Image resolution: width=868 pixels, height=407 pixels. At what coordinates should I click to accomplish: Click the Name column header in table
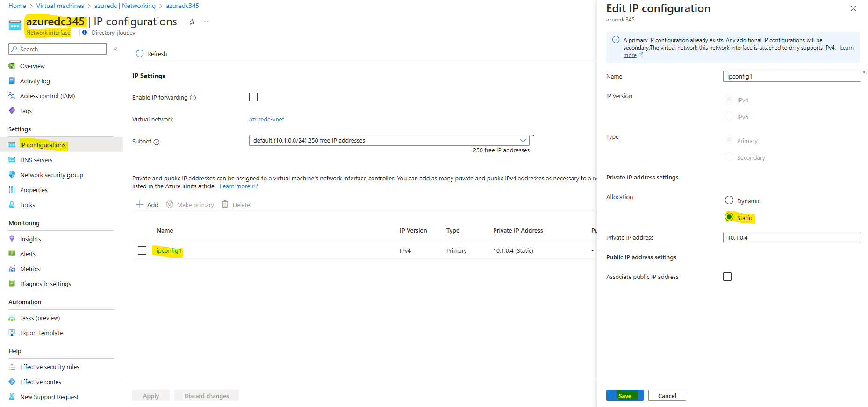coord(165,230)
